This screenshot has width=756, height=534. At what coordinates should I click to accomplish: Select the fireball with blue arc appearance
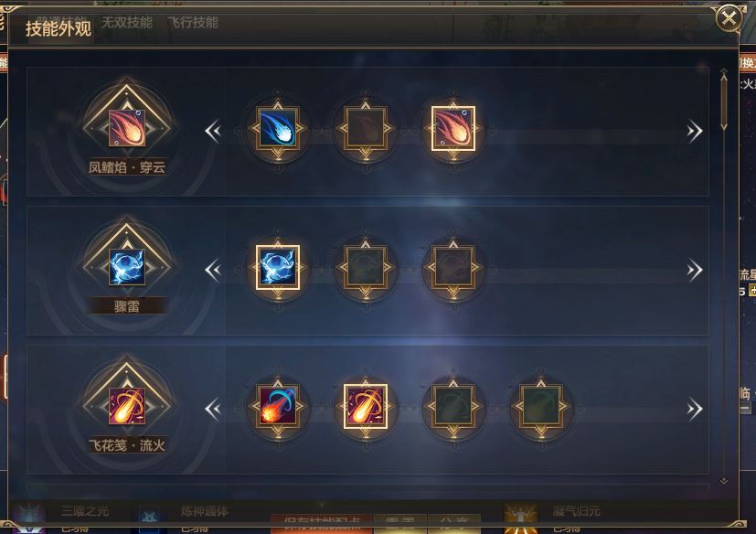pos(278,406)
